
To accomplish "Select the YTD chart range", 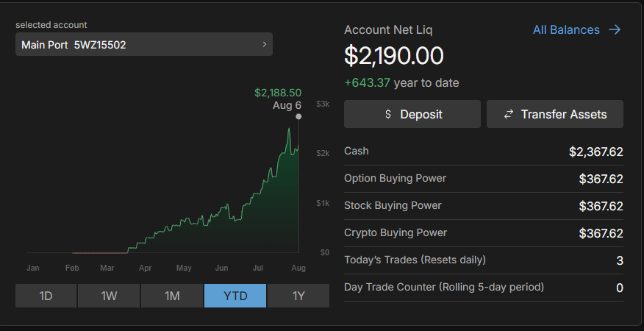I will 235,296.
